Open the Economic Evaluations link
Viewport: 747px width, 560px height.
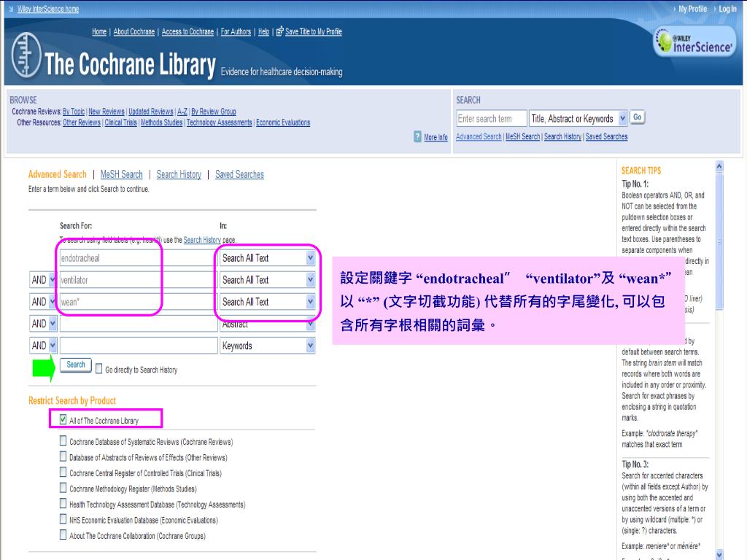click(x=283, y=122)
